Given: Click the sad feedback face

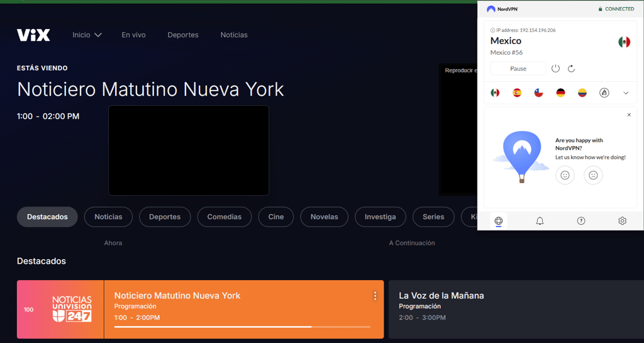Looking at the screenshot, I should point(593,176).
